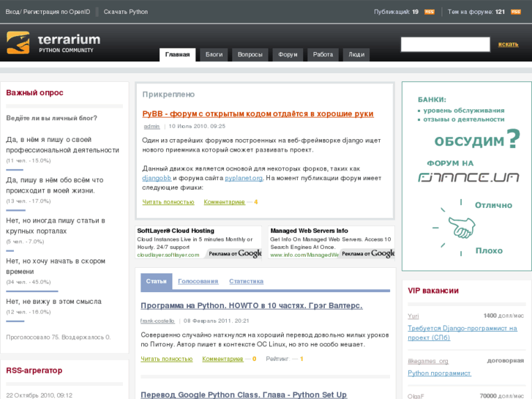Open the PyBB forum pinned post title
Screen dimensions: 532x399
258,113
